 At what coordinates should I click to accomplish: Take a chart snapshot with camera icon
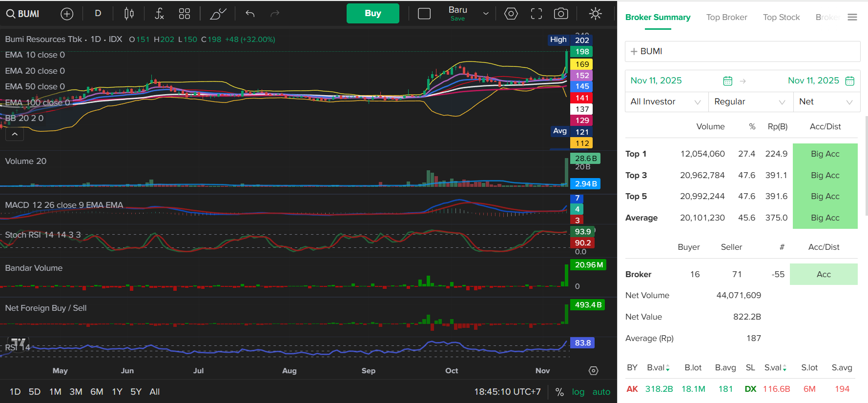pos(561,14)
